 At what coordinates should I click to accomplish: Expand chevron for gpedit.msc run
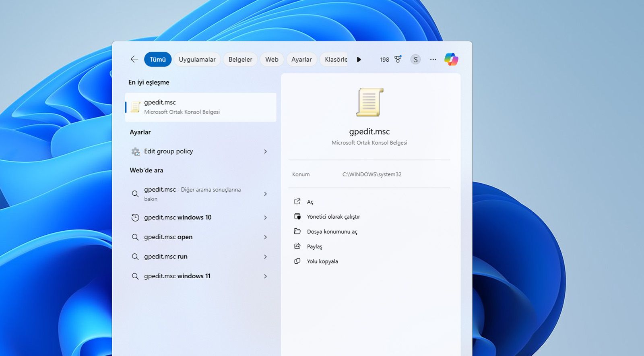(265, 257)
